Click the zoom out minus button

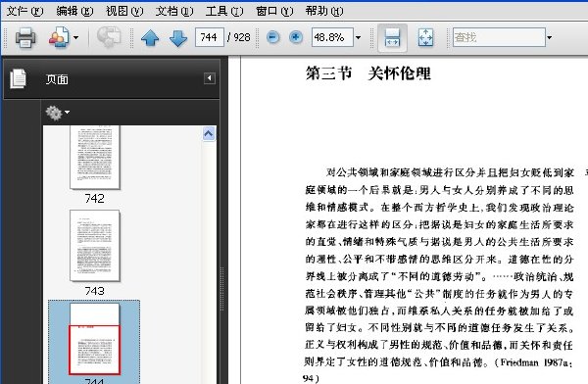[273, 37]
